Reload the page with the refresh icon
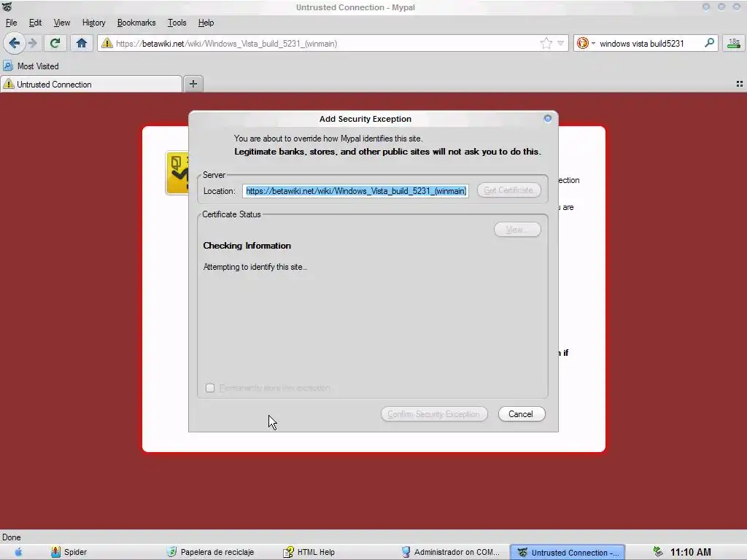Viewport: 747px width, 560px height. click(x=55, y=43)
